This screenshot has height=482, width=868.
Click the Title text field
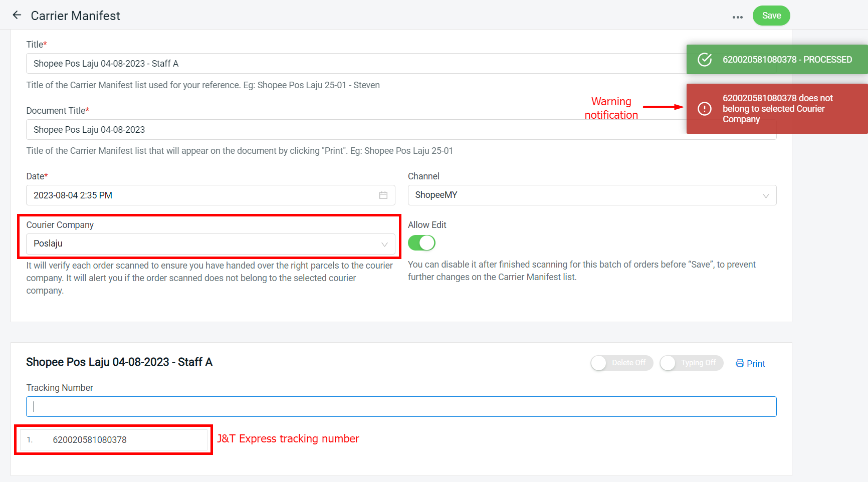click(351, 64)
